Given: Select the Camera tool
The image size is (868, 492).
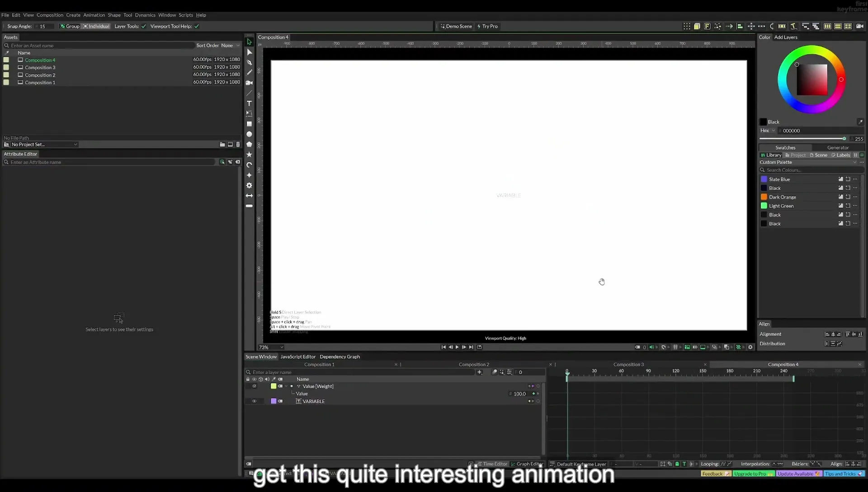Looking at the screenshot, I should pyautogui.click(x=249, y=83).
